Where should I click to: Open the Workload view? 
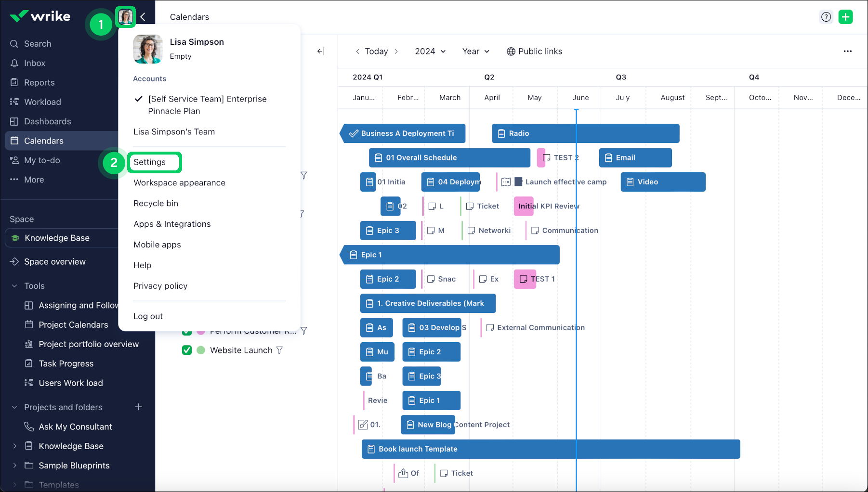coord(42,102)
